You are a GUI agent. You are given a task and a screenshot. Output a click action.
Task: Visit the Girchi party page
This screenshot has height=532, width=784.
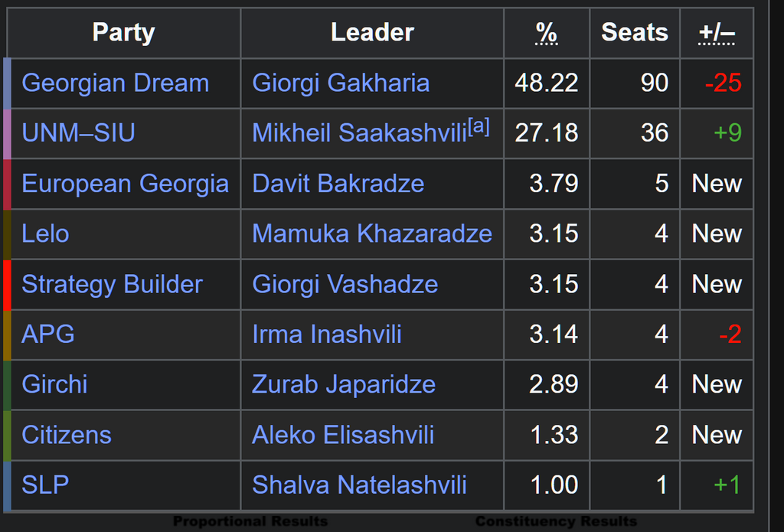(54, 384)
